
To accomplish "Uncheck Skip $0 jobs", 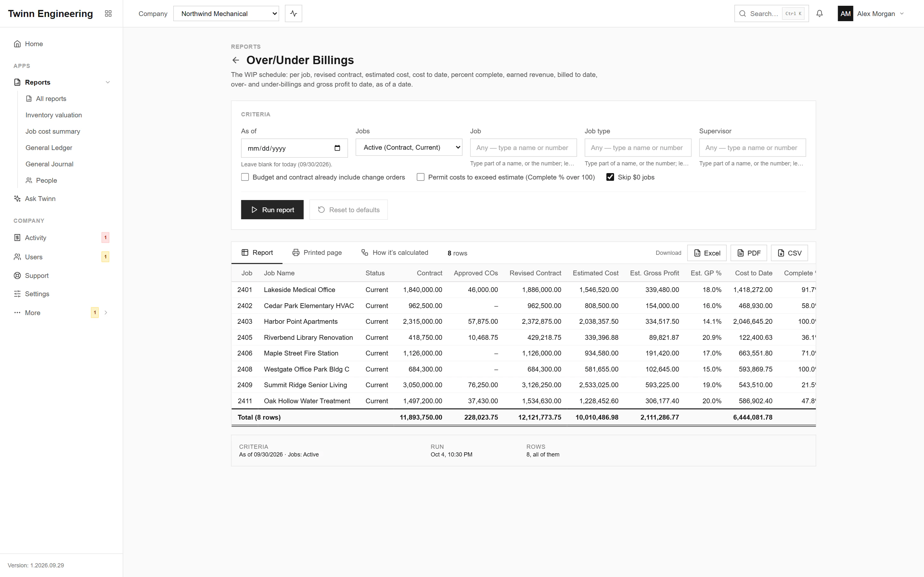I will (610, 177).
